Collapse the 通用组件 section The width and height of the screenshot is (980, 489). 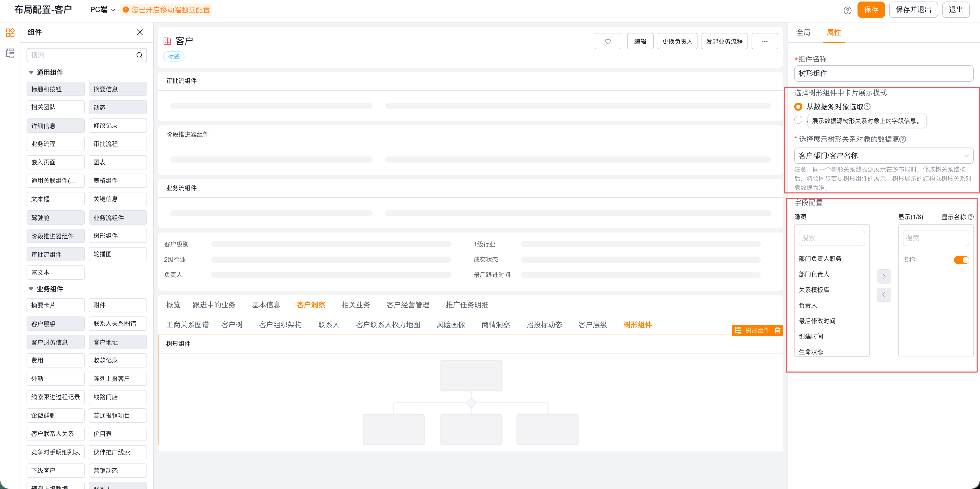pos(31,72)
